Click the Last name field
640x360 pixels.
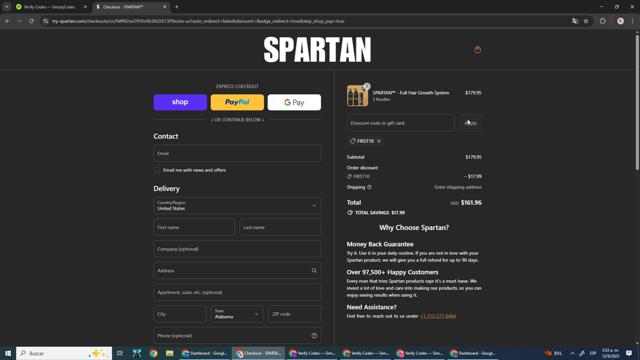click(280, 227)
